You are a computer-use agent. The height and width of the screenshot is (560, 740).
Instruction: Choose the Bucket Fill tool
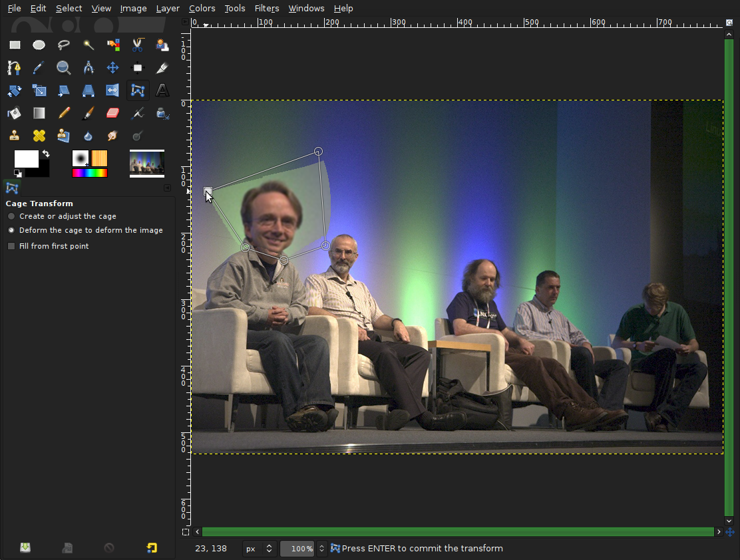pyautogui.click(x=15, y=113)
